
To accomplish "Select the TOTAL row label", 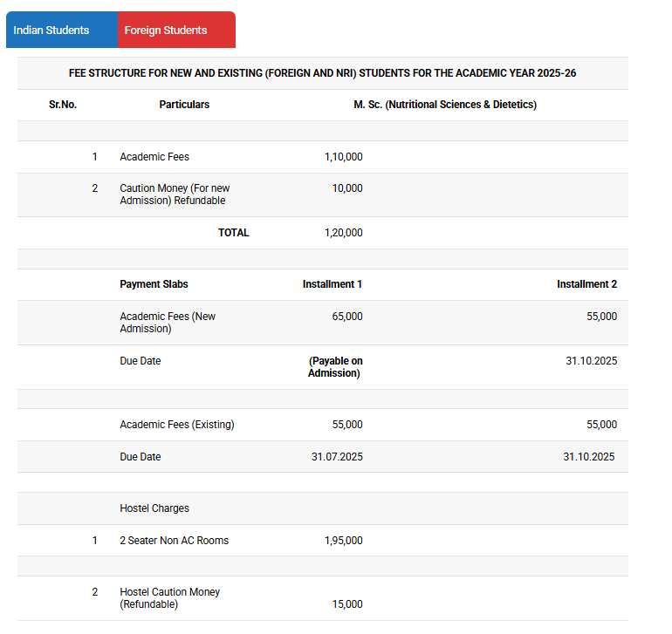I will [x=233, y=233].
